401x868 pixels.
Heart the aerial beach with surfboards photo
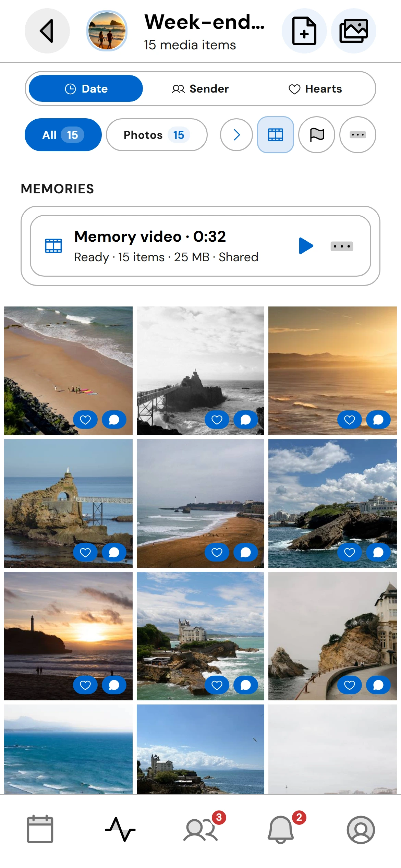(85, 420)
